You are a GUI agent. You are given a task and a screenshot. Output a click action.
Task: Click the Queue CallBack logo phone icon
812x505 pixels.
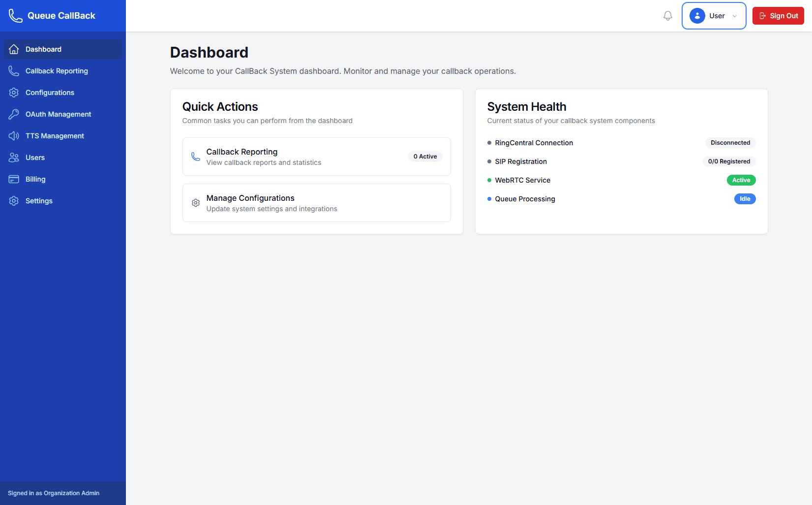point(15,15)
